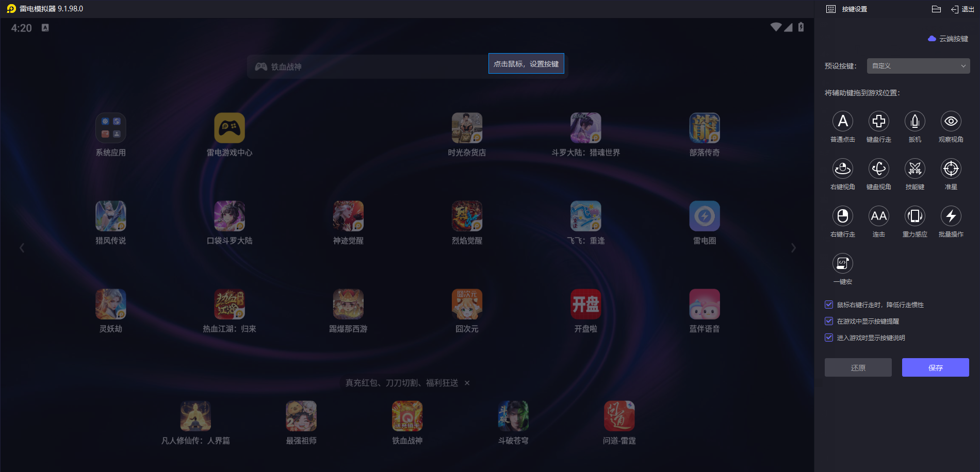Open the 预设按键 自定义 dropdown
This screenshot has width=980, height=472.
[x=918, y=66]
